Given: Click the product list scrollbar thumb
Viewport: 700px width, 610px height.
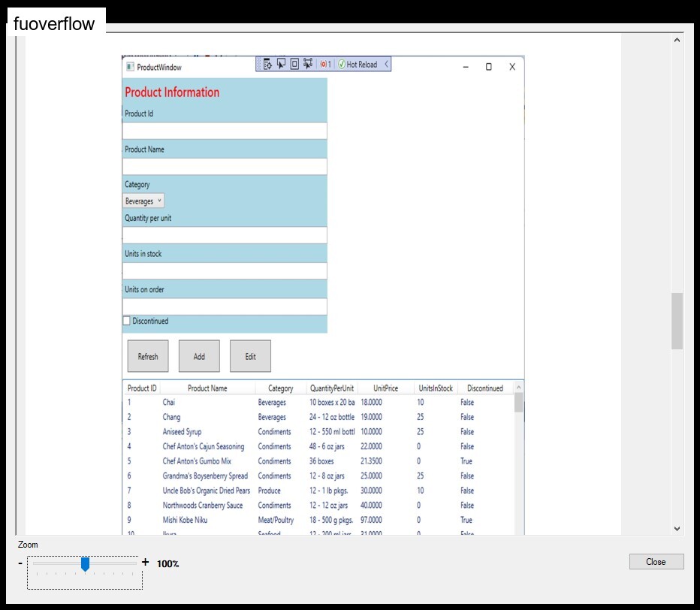Looking at the screenshot, I should [x=519, y=403].
